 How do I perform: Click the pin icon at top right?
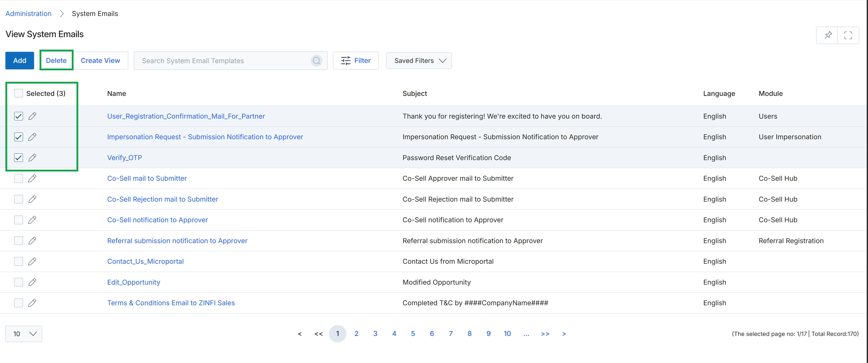pyautogui.click(x=828, y=35)
